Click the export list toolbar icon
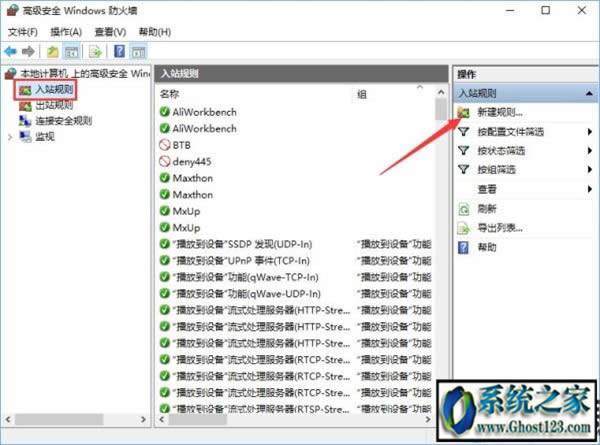The width and height of the screenshot is (600, 445). [95, 52]
